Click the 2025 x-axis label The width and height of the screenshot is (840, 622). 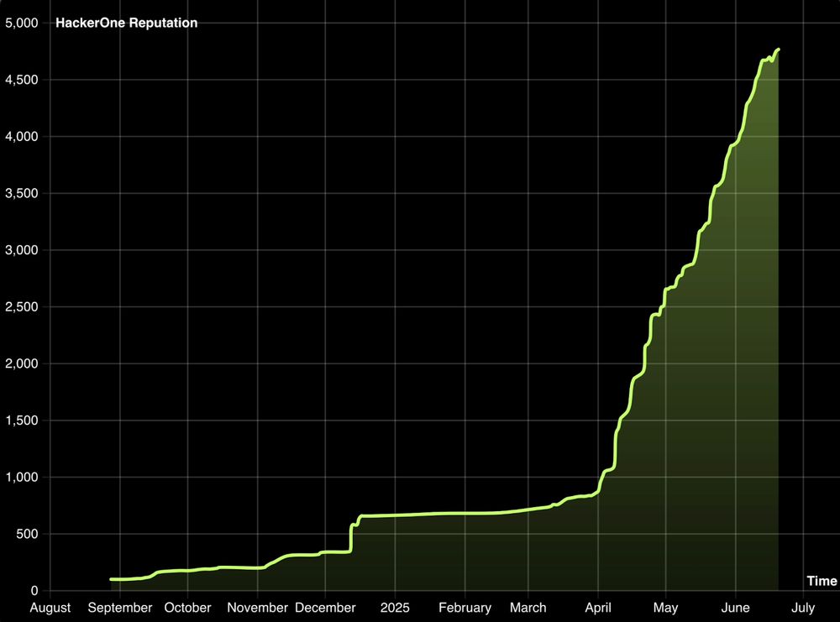[395, 608]
